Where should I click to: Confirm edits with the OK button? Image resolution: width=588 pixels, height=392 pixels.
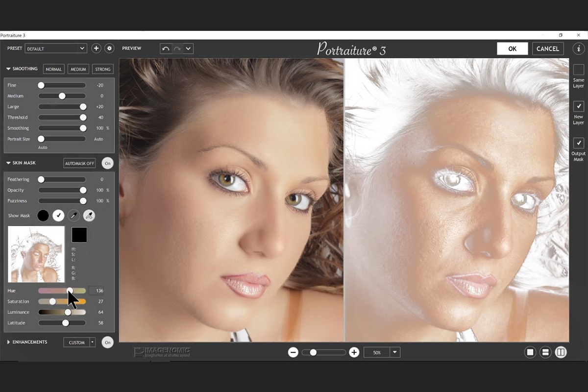pos(512,49)
